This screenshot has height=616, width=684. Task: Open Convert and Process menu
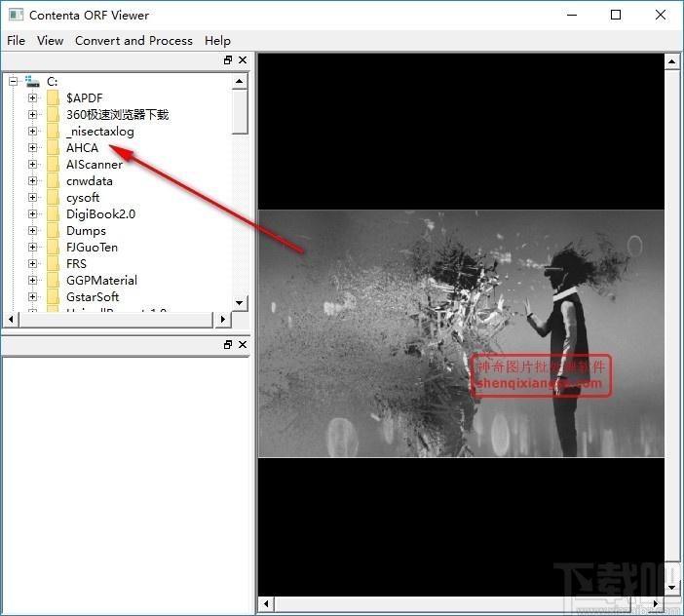(x=133, y=41)
